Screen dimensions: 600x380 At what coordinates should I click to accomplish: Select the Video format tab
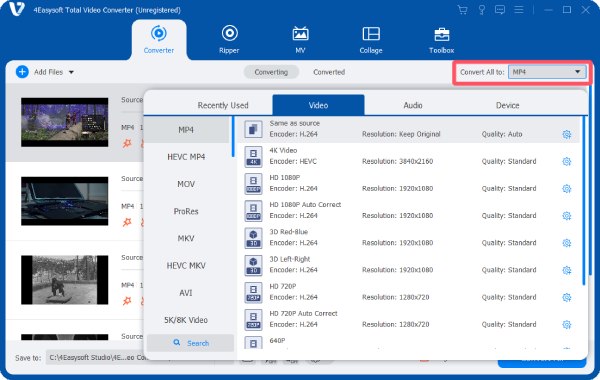318,105
